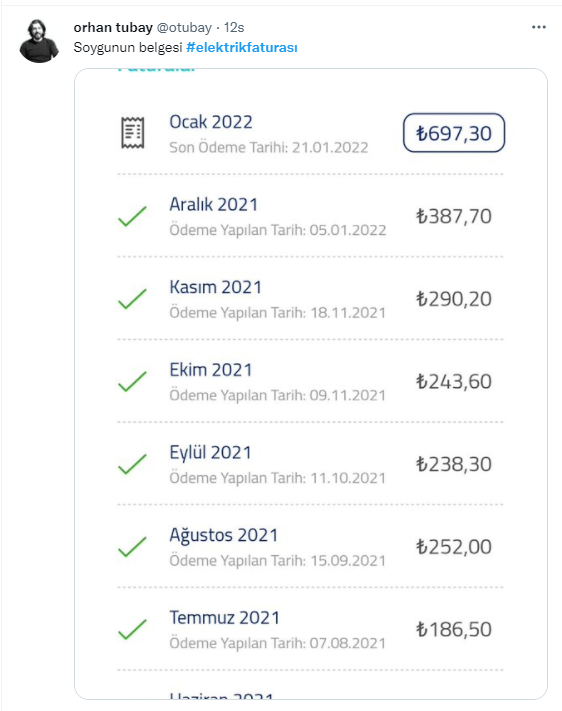This screenshot has width=562, height=711.
Task: Click the 12s tweet timestamp
Action: tap(234, 28)
